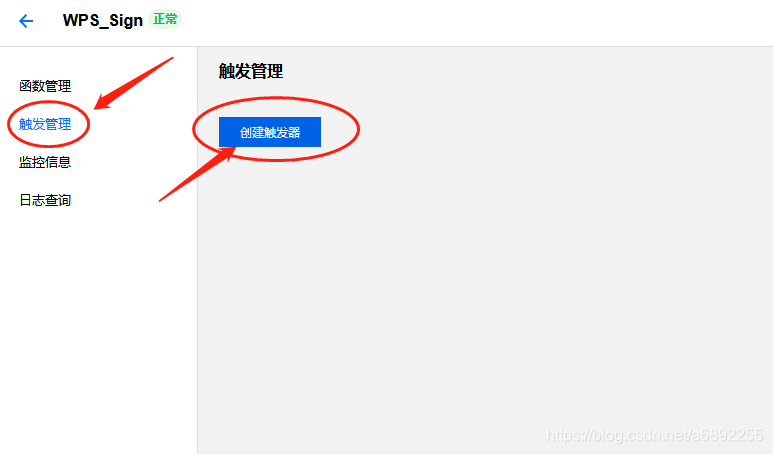Go back using the blue arrow
The height and width of the screenshot is (454, 773).
point(26,21)
